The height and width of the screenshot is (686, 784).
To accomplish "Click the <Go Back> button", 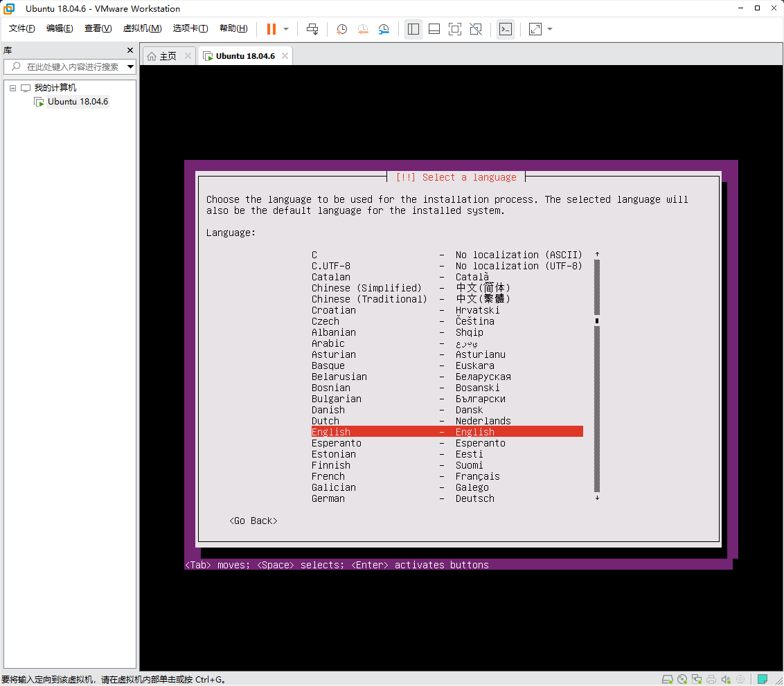I will [253, 521].
